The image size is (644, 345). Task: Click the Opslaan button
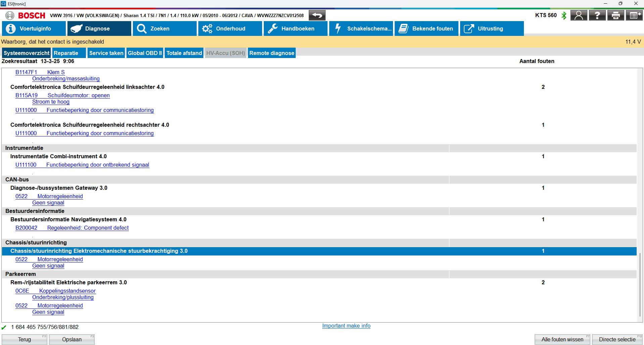point(71,339)
